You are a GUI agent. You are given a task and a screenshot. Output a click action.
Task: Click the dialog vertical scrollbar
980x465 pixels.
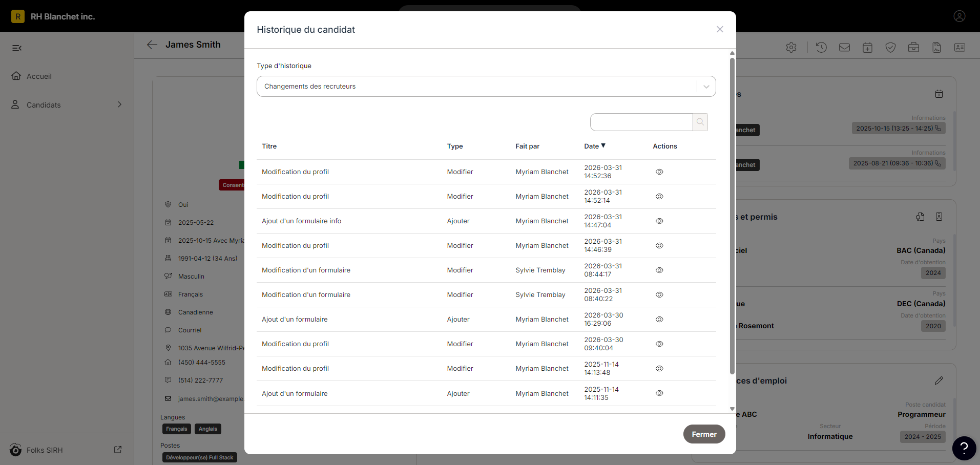[732, 215]
